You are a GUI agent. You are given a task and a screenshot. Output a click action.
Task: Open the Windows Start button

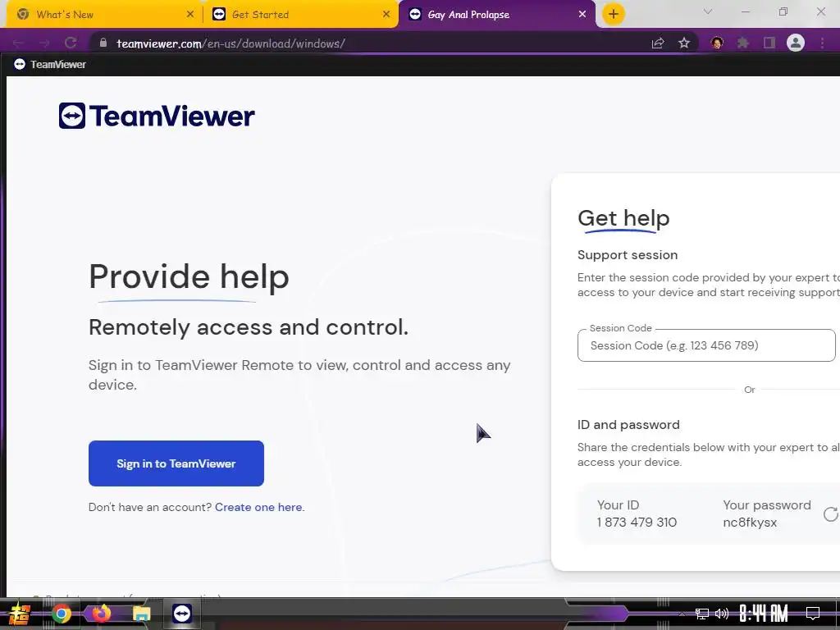coord(20,614)
